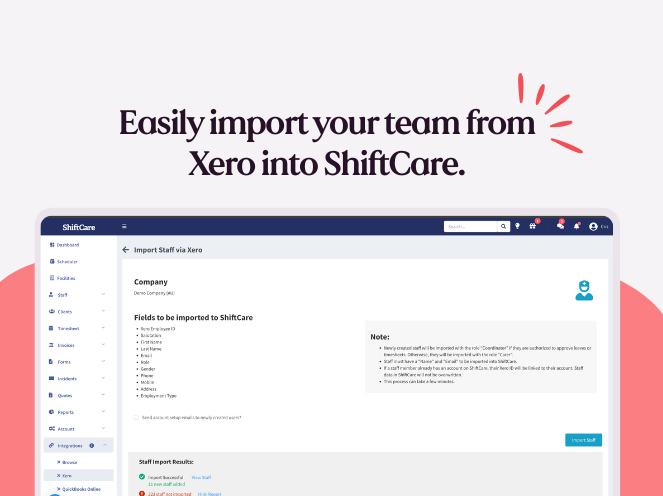
Task: Select Quickbooks Online under Integrations
Action: (82, 489)
